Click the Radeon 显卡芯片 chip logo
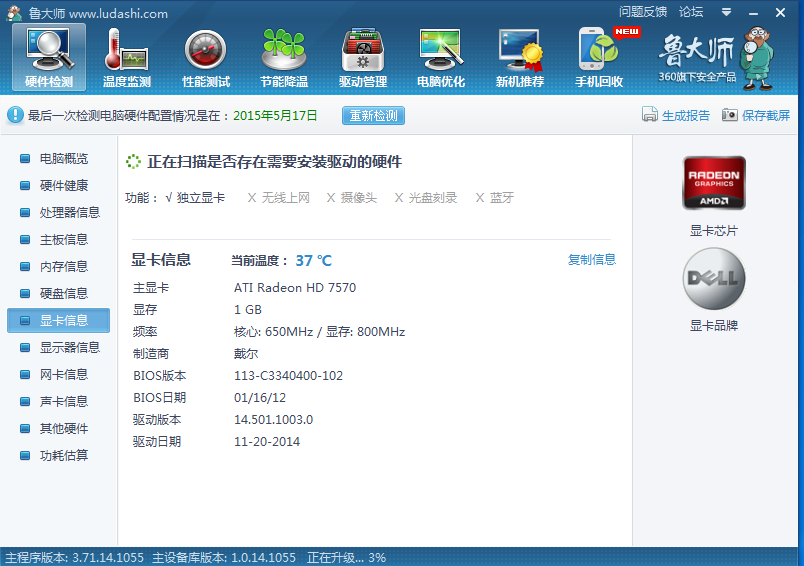The height and width of the screenshot is (566, 804). click(713, 183)
